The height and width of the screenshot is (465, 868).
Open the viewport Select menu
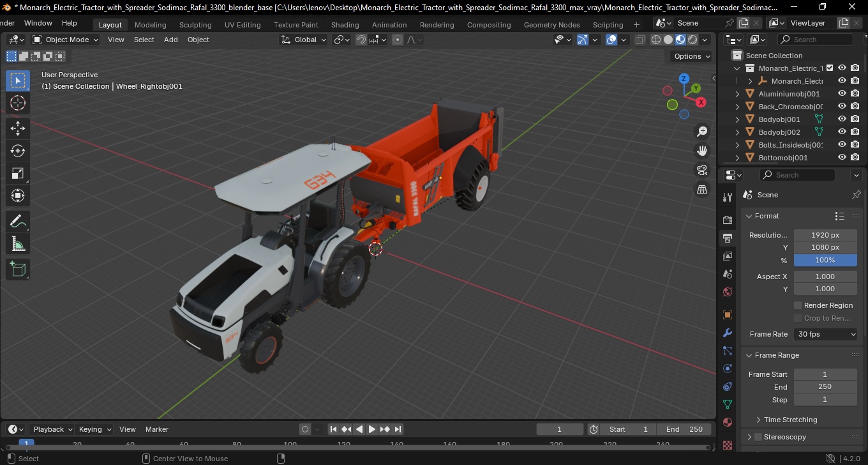tap(144, 40)
